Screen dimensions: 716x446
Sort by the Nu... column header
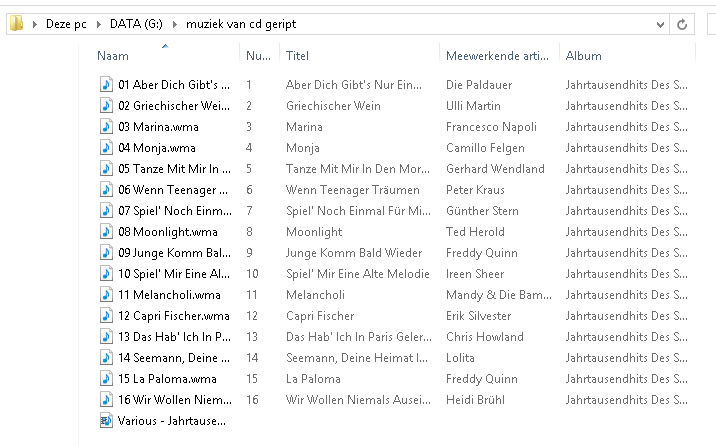(258, 56)
